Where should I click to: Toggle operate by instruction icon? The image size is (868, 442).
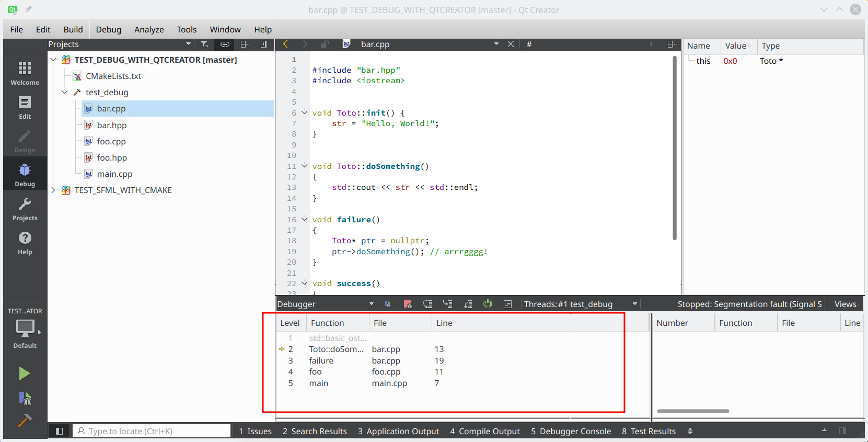click(x=507, y=304)
